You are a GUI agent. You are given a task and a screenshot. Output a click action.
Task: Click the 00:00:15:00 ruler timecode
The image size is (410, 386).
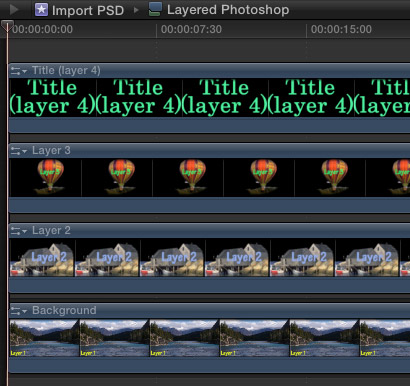point(341,29)
